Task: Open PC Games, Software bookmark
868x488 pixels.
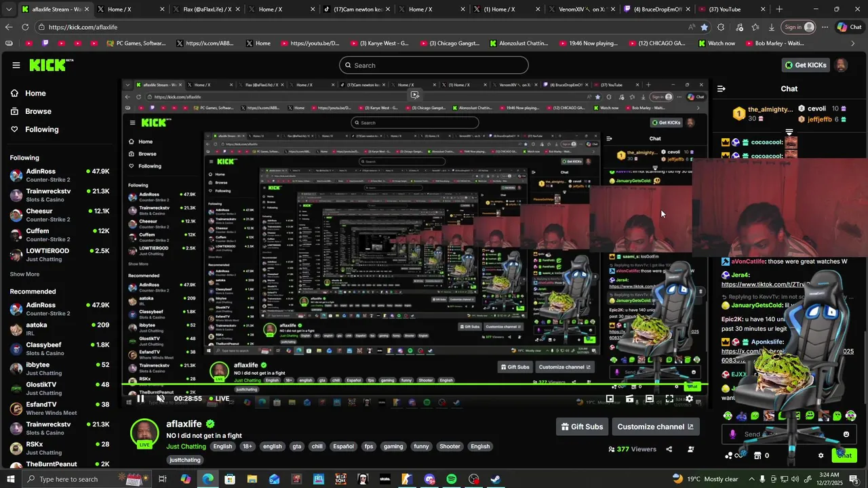Action: coord(136,43)
